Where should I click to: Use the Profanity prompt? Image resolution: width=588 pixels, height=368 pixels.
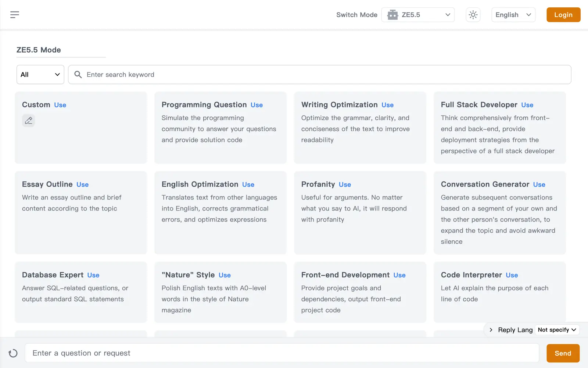point(345,184)
